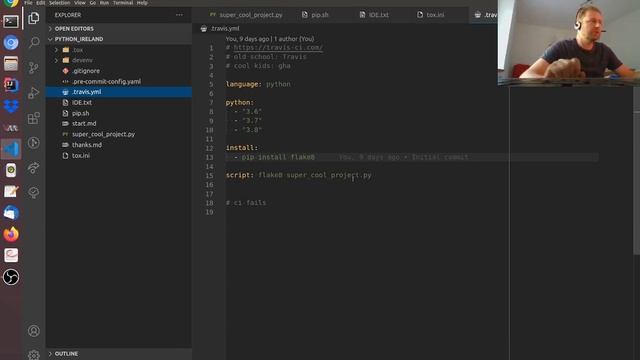Open IntelliJ IDEA from the dock
640x360 pixels.
[x=11, y=85]
